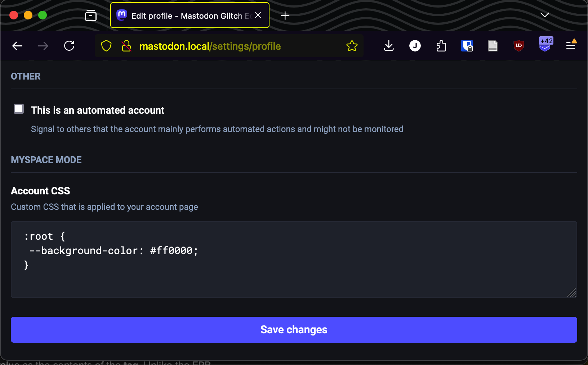The height and width of the screenshot is (365, 588).
Task: Open the tracking protection shield icon
Action: [x=106, y=46]
